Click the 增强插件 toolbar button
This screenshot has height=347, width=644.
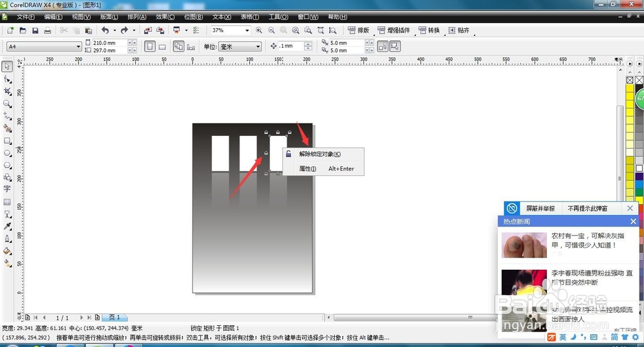[393, 30]
